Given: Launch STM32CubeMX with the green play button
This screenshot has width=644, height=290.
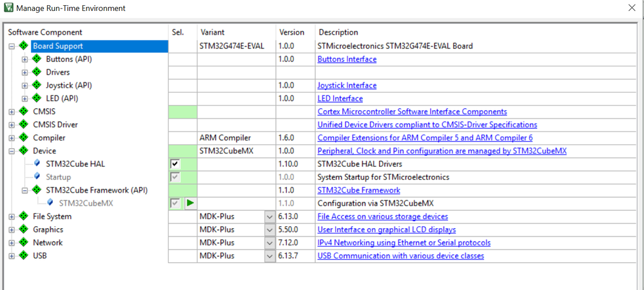Looking at the screenshot, I should [x=190, y=204].
